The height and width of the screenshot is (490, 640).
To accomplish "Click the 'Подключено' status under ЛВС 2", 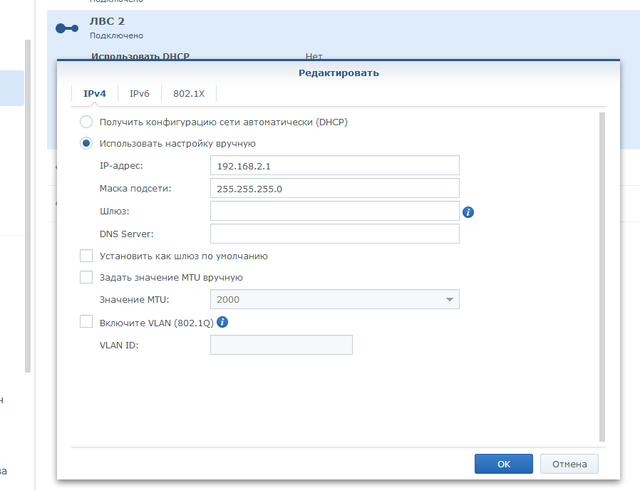I will pos(116,36).
